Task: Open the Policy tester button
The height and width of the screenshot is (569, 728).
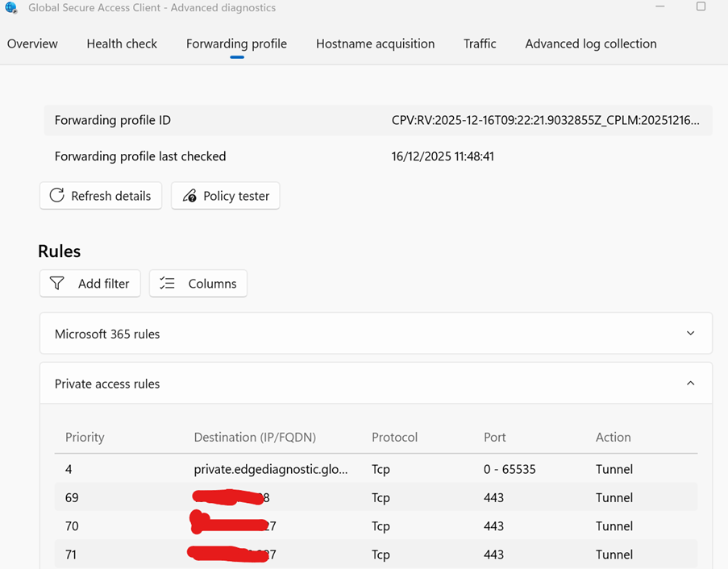Action: click(226, 196)
